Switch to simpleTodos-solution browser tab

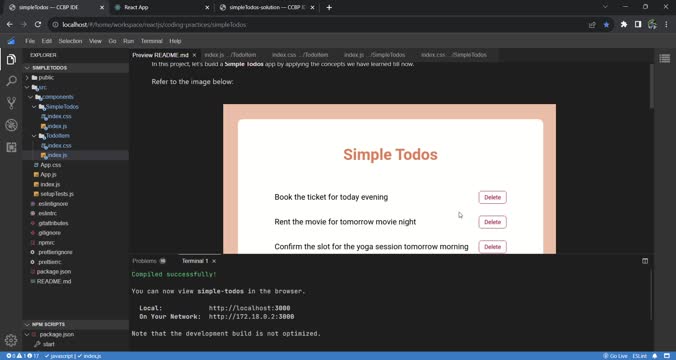[x=267, y=7]
